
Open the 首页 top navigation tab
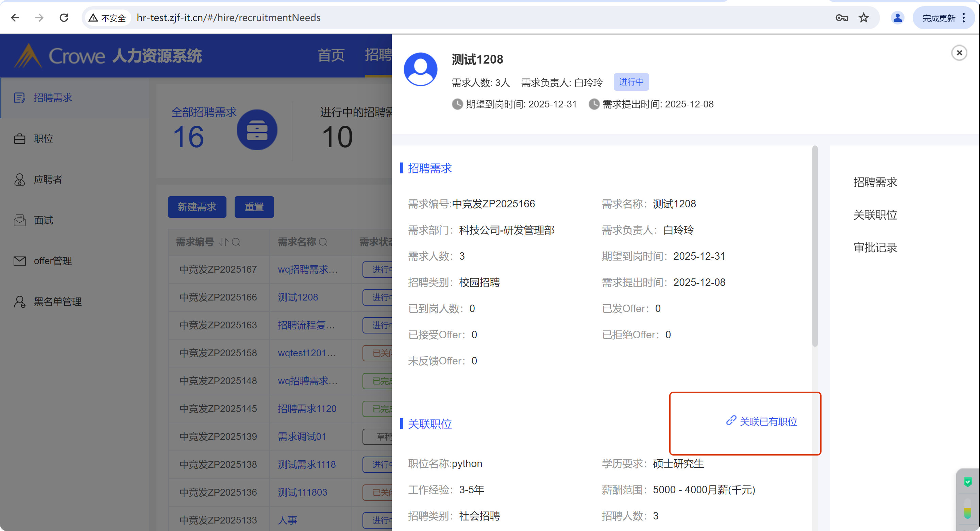click(x=331, y=55)
